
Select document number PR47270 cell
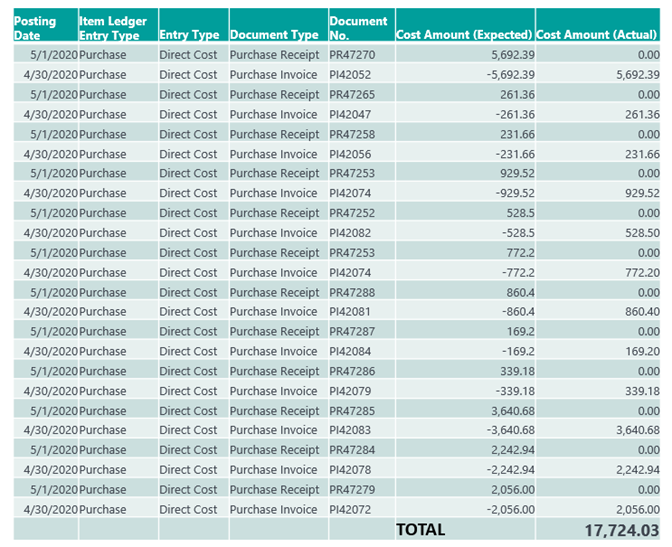[x=362, y=55]
